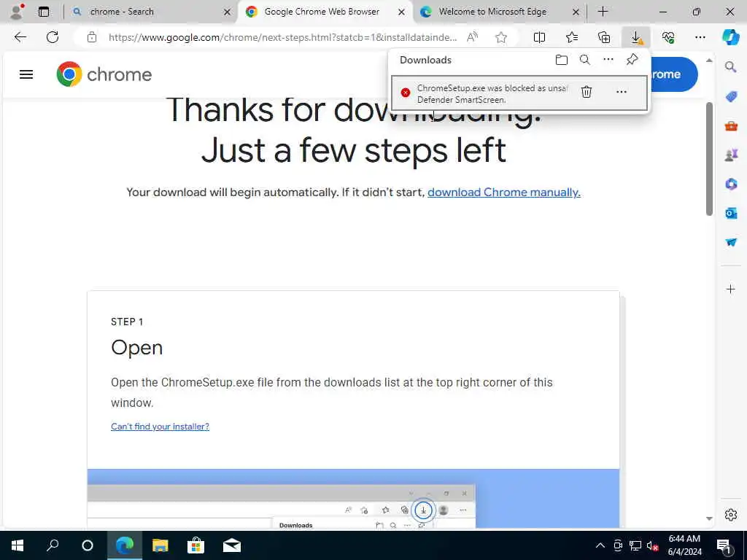Click 'download Chrome manually' link

(503, 192)
